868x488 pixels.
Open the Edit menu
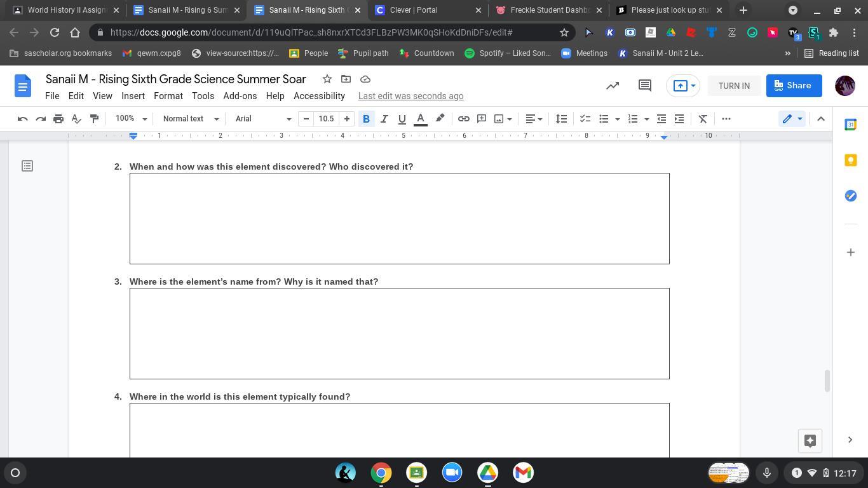coord(76,96)
